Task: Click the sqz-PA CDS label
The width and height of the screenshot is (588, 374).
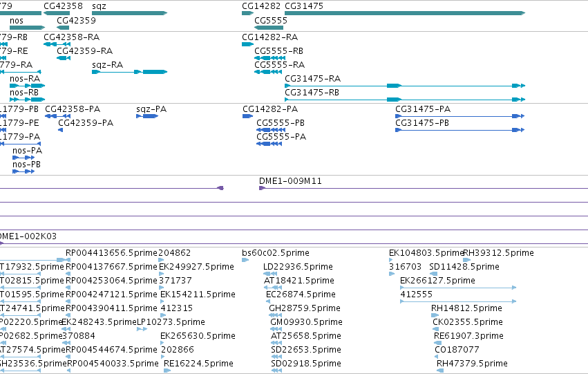Action: [151, 109]
